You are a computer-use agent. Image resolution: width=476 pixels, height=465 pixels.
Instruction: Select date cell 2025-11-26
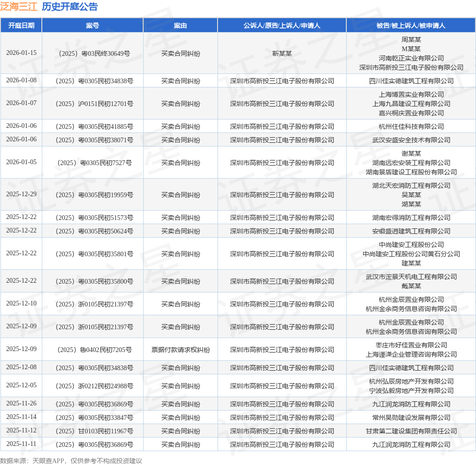tap(21, 403)
